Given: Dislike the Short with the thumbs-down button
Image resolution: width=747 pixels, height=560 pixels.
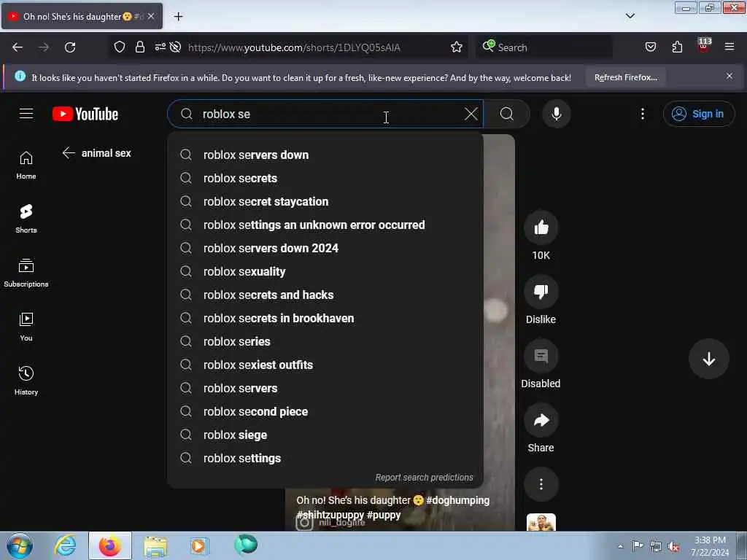Looking at the screenshot, I should 541,292.
